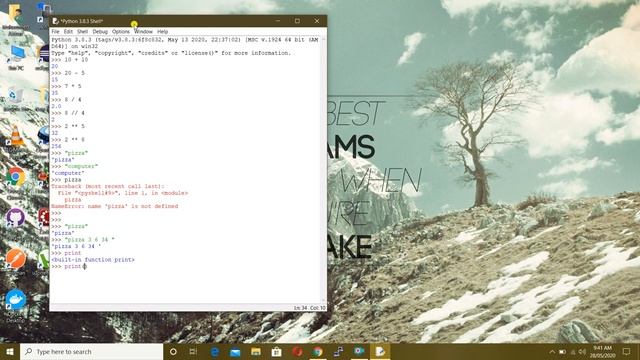Image resolution: width=640 pixels, height=360 pixels.
Task: Click the '>>> 10 + 10' line
Action: tap(69, 60)
